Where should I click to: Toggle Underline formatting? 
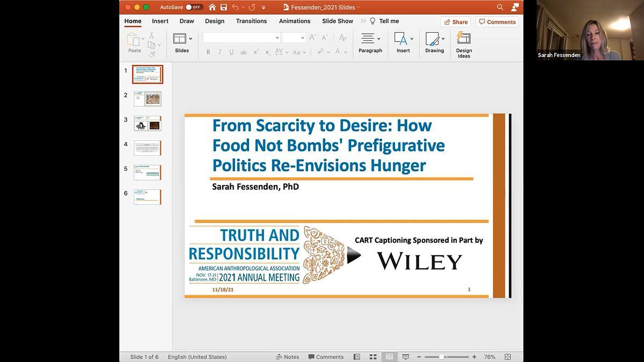(x=231, y=52)
